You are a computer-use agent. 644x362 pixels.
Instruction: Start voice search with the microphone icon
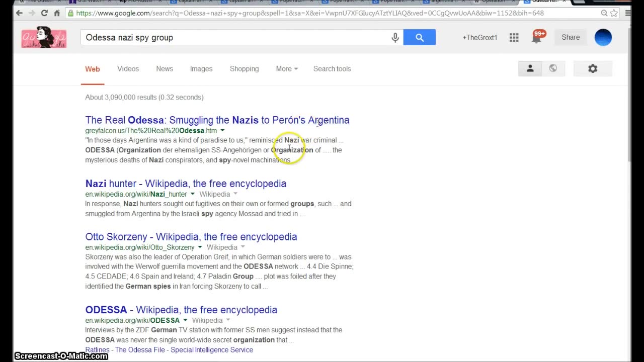[x=395, y=37]
